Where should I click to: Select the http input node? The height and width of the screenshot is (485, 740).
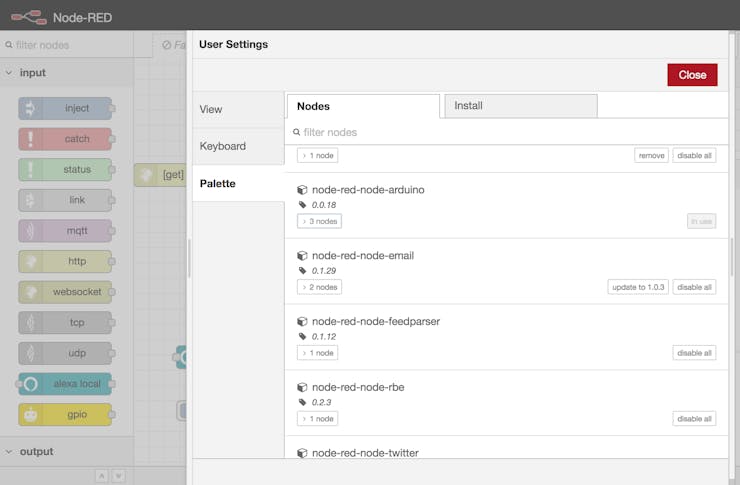66,261
